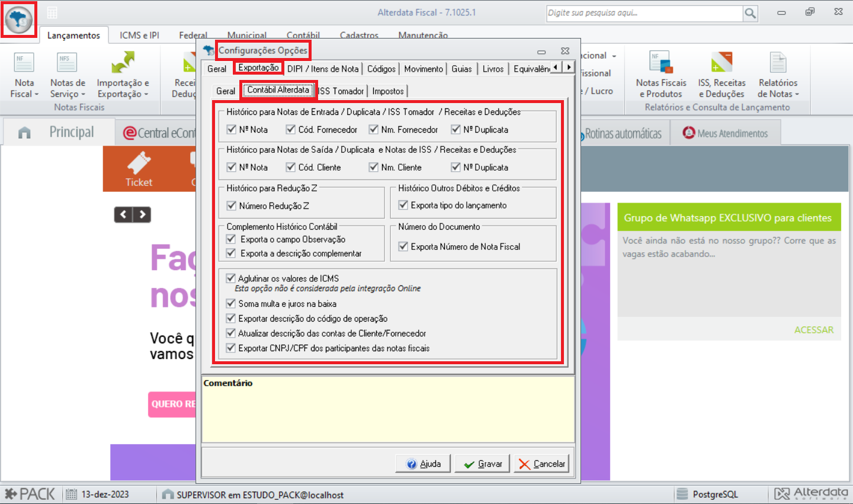Click the grid icon in title bar
This screenshot has height=504, width=853.
coord(52,12)
